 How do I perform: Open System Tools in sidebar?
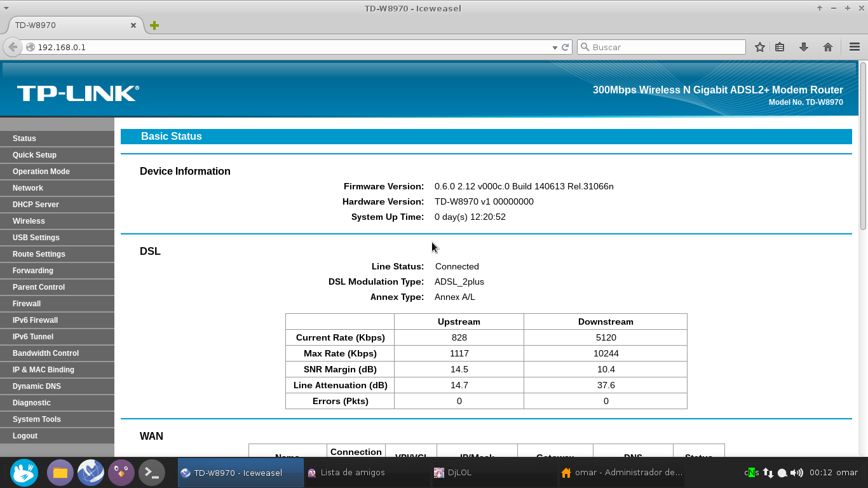tap(57, 419)
